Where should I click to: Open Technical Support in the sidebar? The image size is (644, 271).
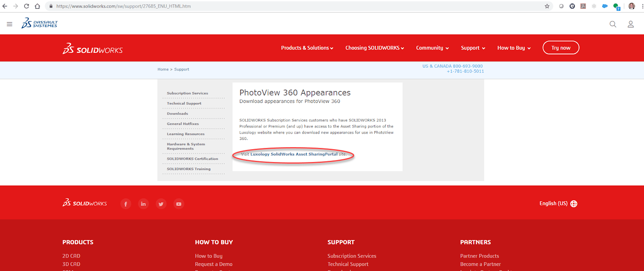click(184, 103)
